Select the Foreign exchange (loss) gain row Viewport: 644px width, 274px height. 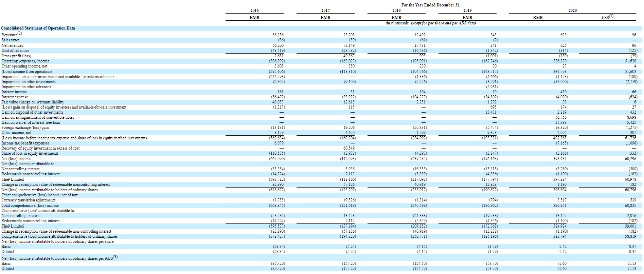[322, 128]
